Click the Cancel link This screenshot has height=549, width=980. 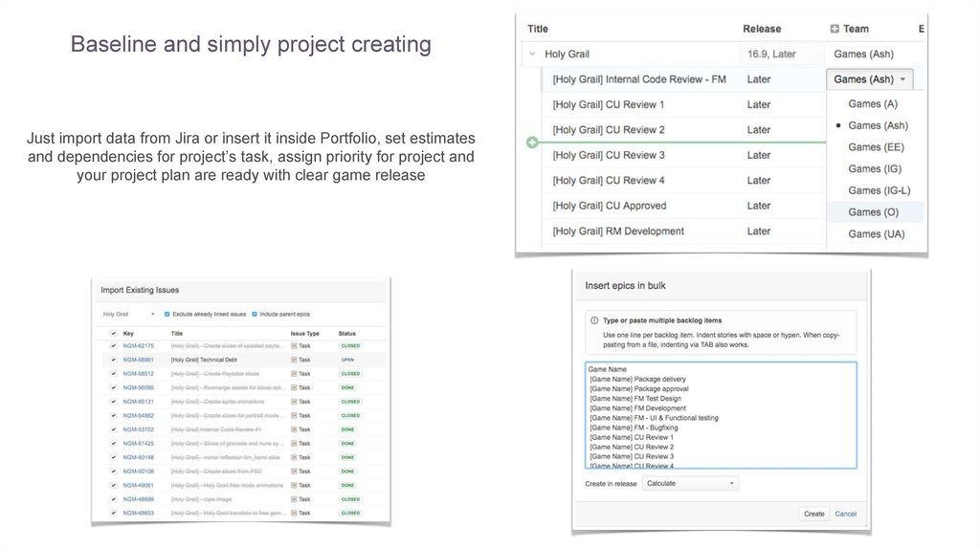click(x=846, y=514)
